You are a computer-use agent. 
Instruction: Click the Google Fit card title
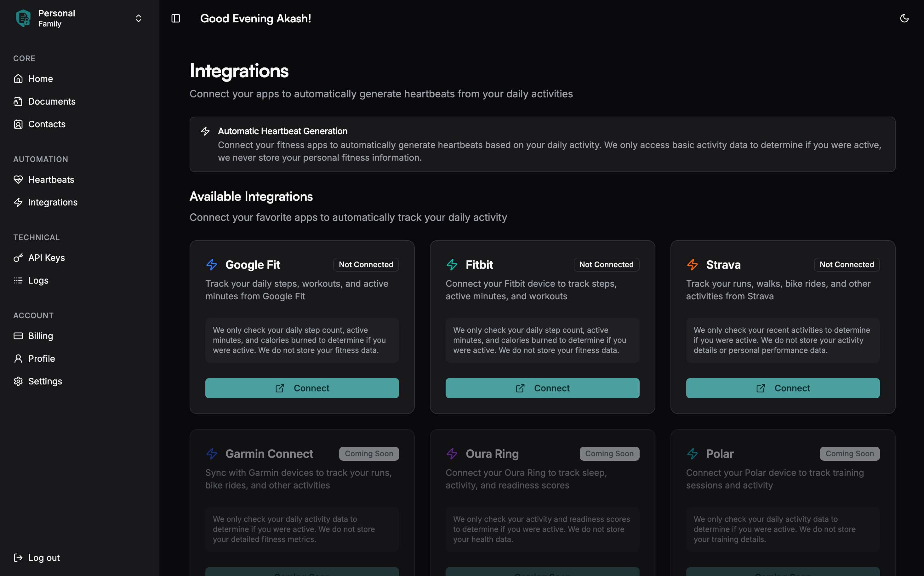[253, 264]
